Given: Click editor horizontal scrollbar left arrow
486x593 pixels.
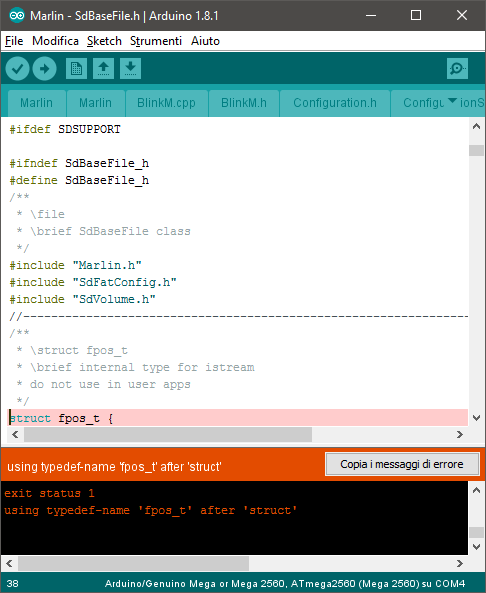Looking at the screenshot, I should coord(15,435).
